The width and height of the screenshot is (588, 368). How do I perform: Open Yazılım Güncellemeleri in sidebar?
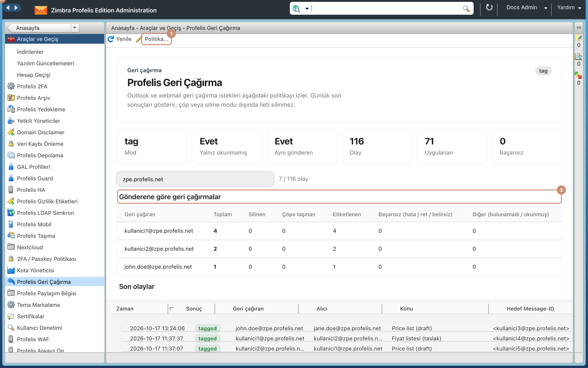point(45,63)
